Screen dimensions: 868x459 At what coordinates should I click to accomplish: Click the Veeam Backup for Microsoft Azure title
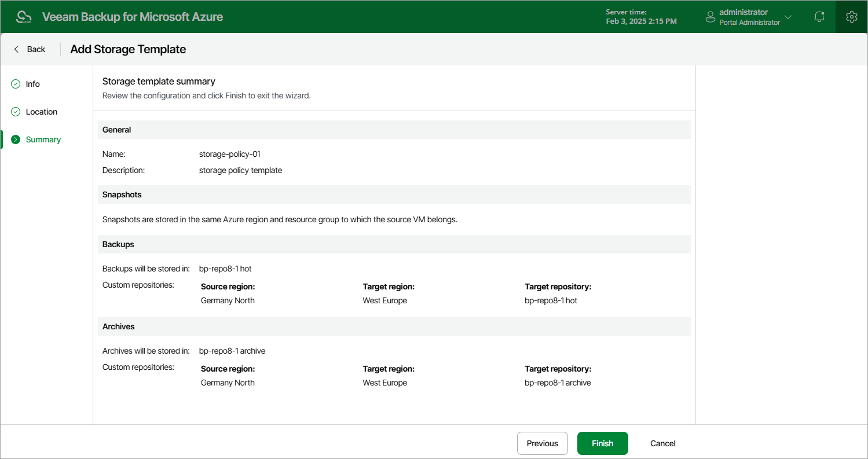[133, 17]
